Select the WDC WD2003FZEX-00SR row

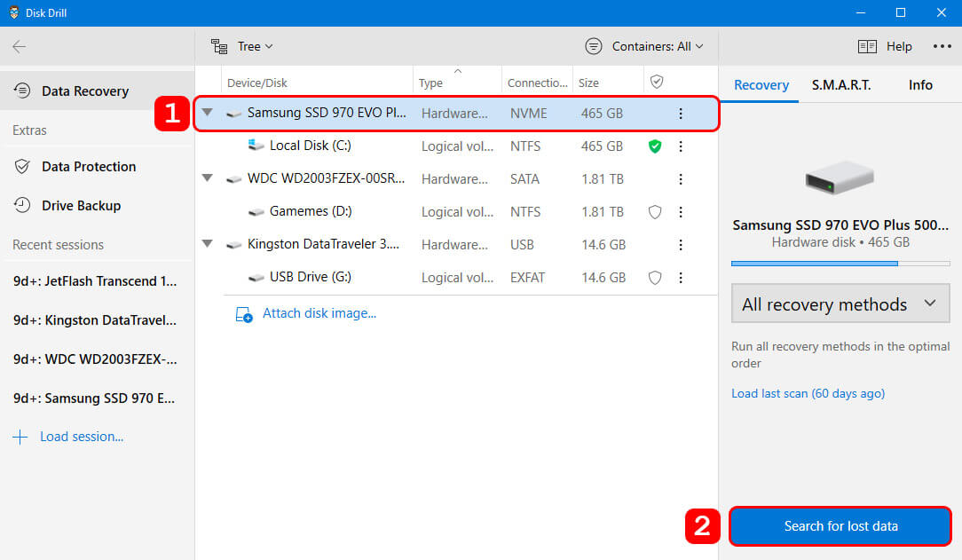pyautogui.click(x=456, y=179)
